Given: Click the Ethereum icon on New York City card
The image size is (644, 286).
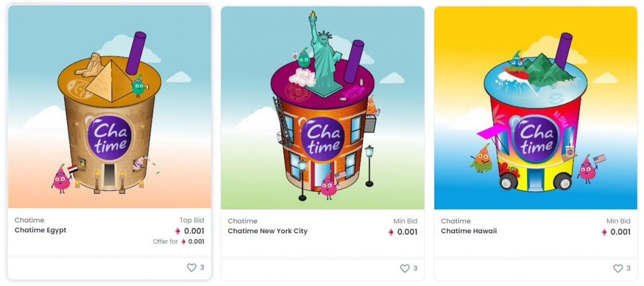Looking at the screenshot, I should coord(391,232).
